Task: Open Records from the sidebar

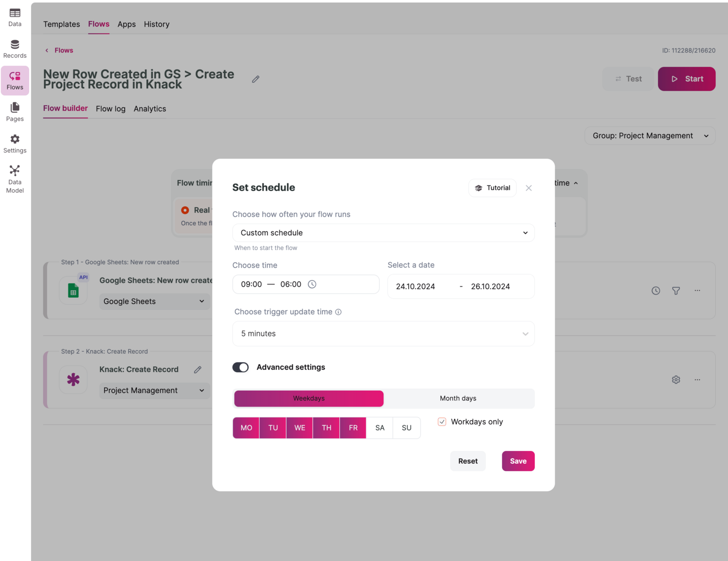Action: [15, 49]
